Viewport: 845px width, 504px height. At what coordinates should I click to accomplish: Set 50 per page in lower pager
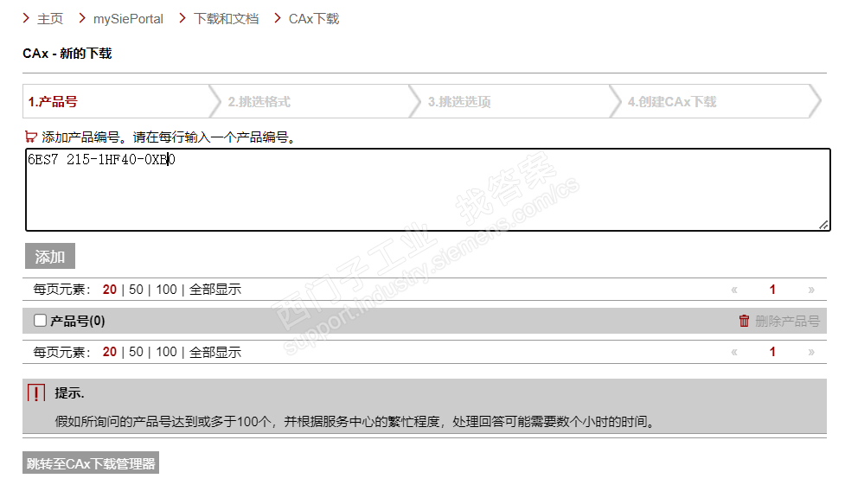click(x=136, y=352)
